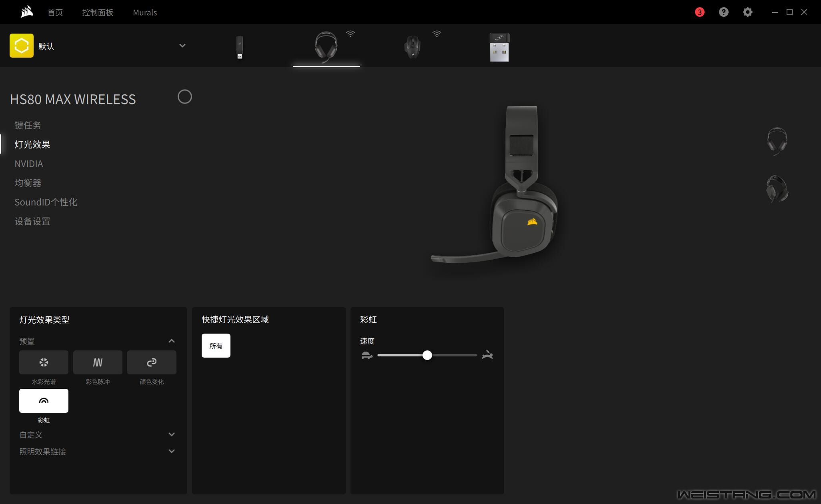Open the 键任务 section

coord(28,125)
